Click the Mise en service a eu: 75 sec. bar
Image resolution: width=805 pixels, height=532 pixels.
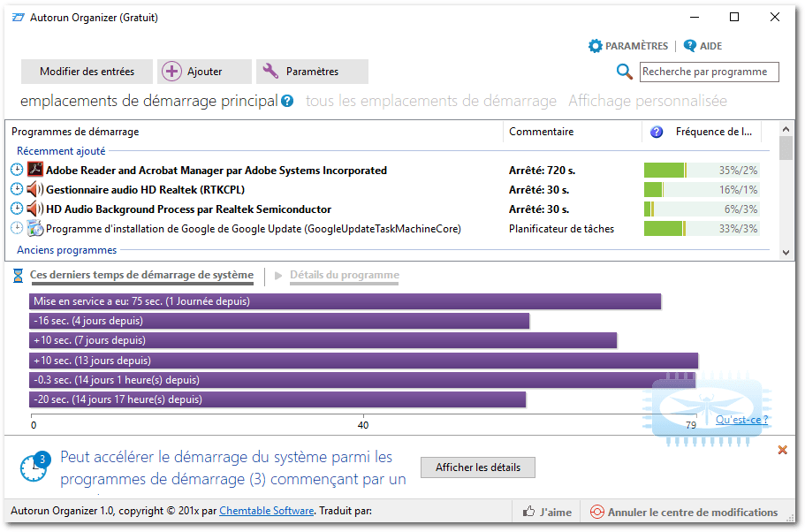(345, 301)
